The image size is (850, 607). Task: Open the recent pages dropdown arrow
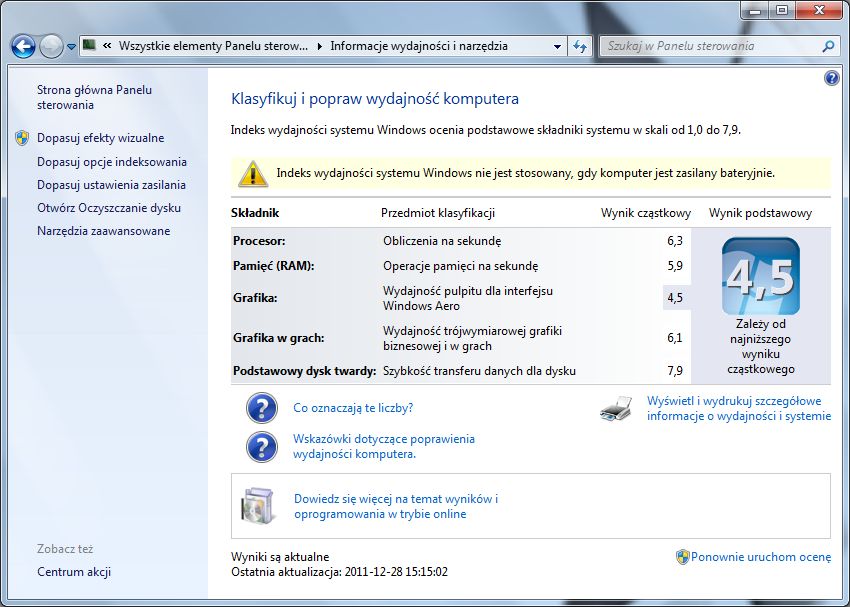pos(71,47)
